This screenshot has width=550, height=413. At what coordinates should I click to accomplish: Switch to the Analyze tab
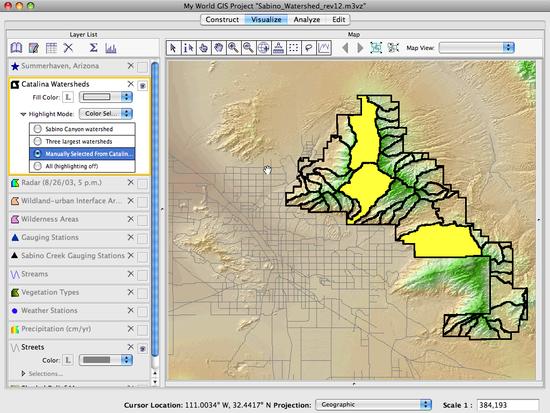307,20
